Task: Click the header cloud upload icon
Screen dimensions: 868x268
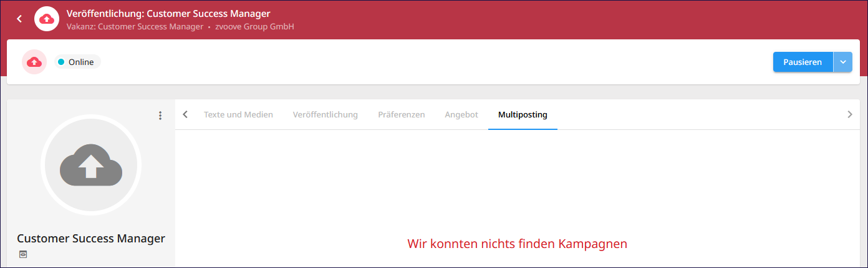Action: pos(47,19)
